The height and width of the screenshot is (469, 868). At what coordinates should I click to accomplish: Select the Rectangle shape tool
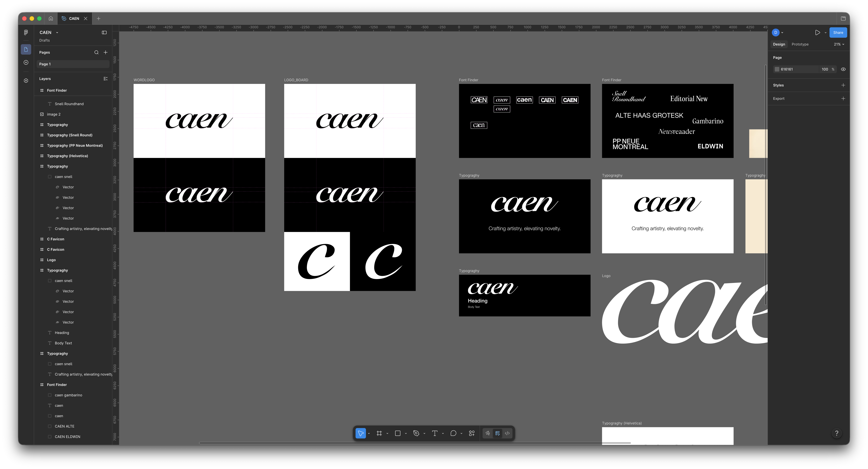(398, 433)
